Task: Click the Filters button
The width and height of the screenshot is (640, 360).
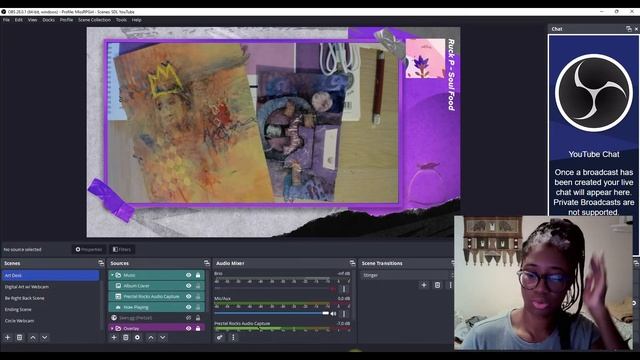Action: tap(122, 249)
